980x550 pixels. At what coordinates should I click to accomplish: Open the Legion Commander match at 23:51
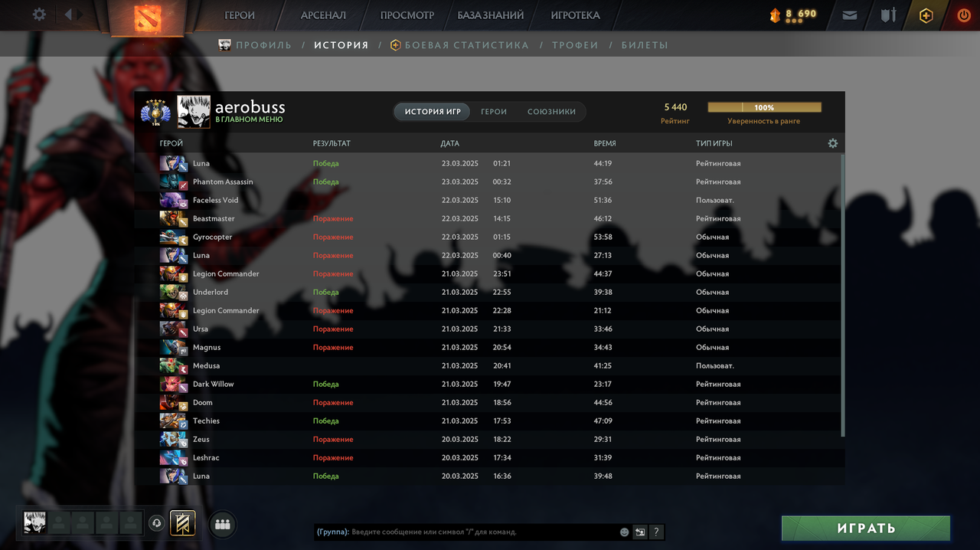[x=489, y=273]
